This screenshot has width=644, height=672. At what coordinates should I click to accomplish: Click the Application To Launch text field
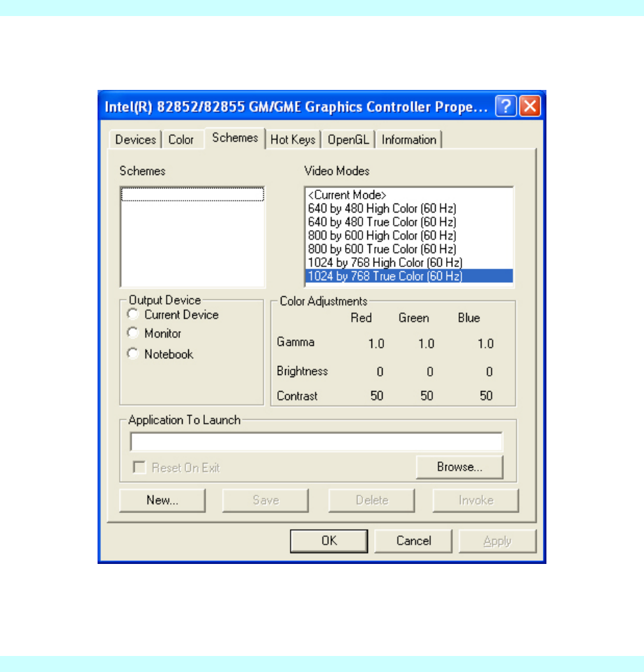pyautogui.click(x=316, y=442)
